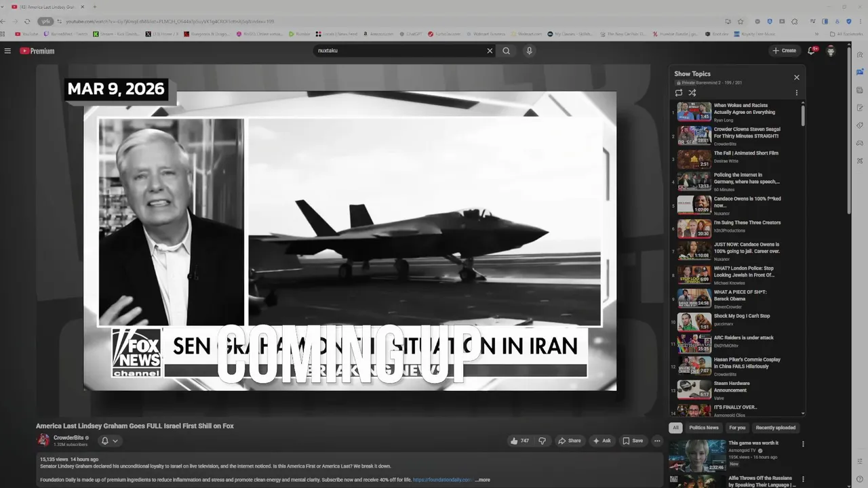Select the Politics News chip
This screenshot has height=488, width=868.
tap(703, 428)
